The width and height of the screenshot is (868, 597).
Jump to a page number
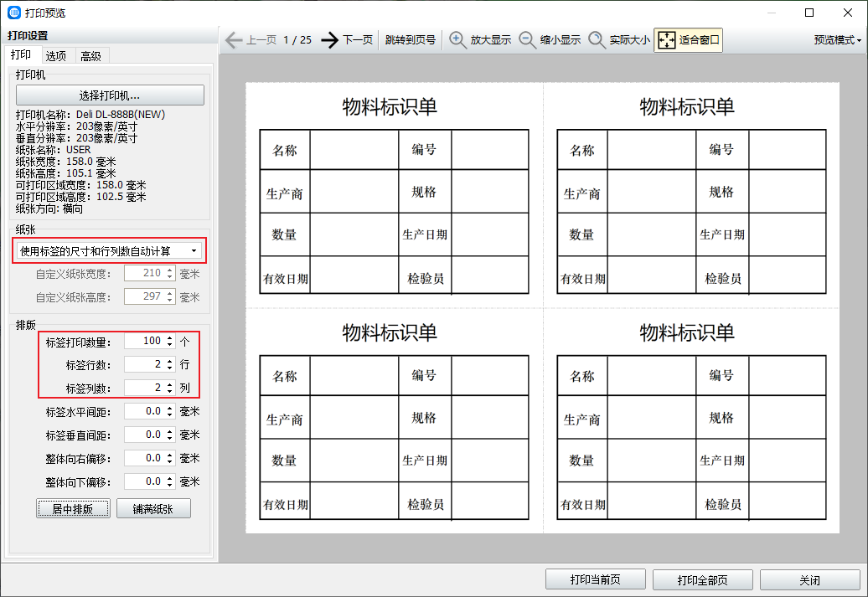410,39
